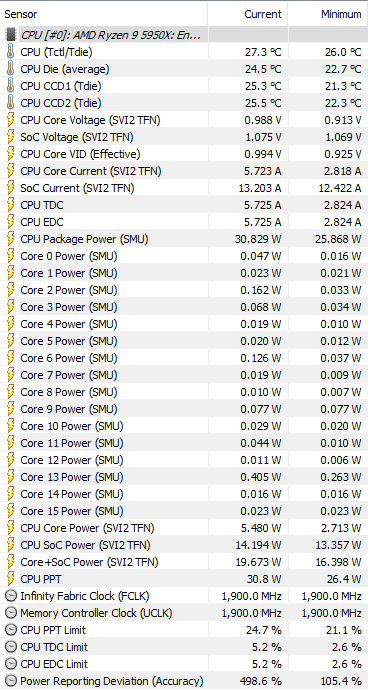Click clock icon next to CPU PPT Limit
Viewport: 368px width, 690px height.
coord(11,630)
